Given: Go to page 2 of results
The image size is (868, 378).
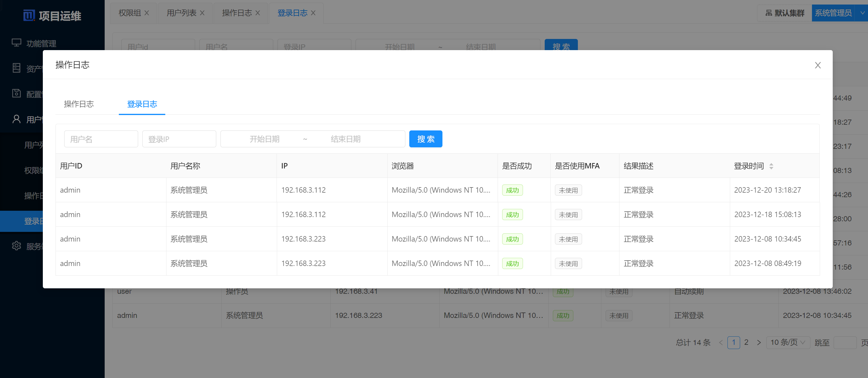Looking at the screenshot, I should click(x=746, y=342).
